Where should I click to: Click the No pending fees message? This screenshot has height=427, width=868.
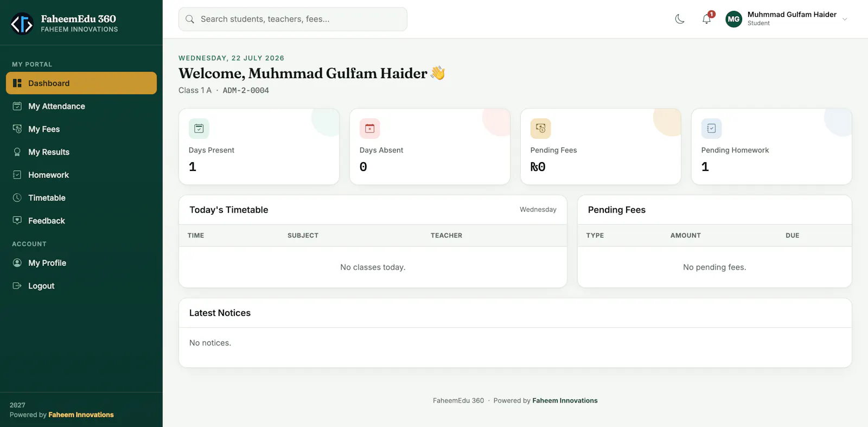pos(714,267)
